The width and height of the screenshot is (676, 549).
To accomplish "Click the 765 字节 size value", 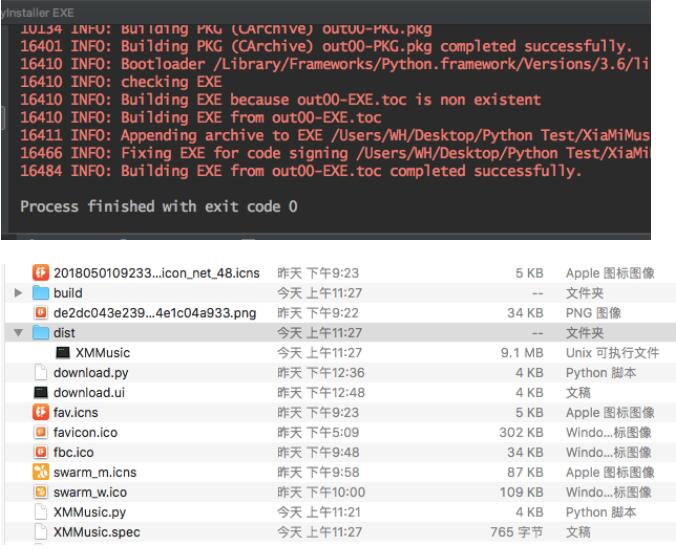I will (516, 532).
